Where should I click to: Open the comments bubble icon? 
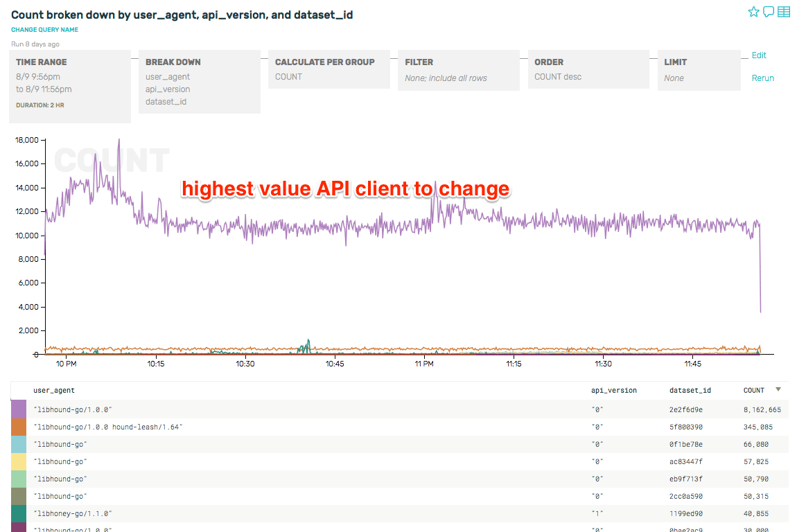769,12
